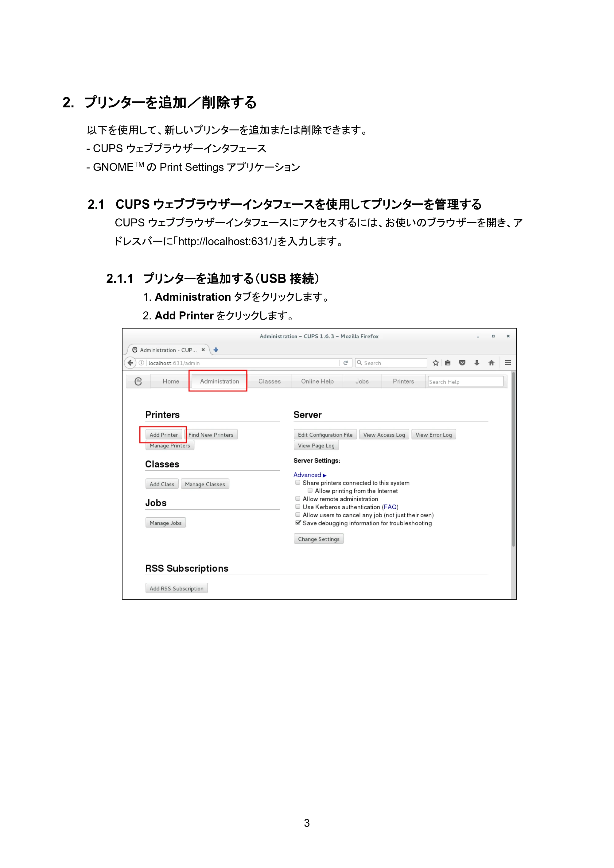The height and width of the screenshot is (868, 614).
Task: Minimize the Firefox window
Action: coord(478,337)
